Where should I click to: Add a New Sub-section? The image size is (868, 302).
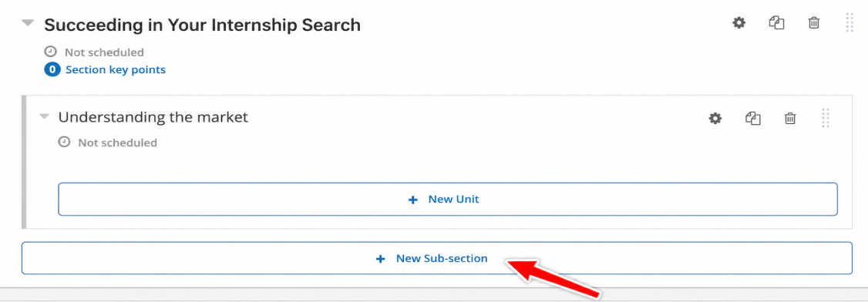(436, 258)
